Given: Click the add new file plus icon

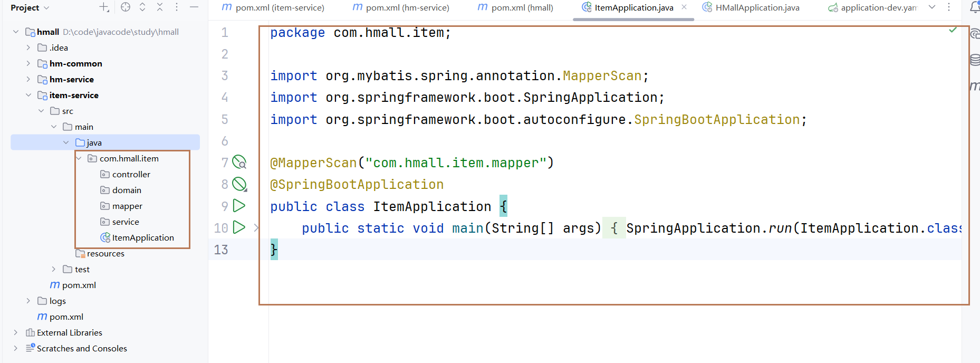Looking at the screenshot, I should [104, 7].
